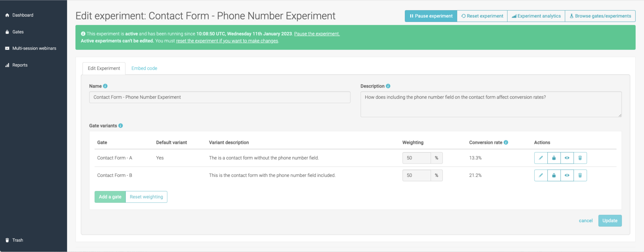Click the Update button
Viewport: 644px width, 252px height.
coord(610,221)
